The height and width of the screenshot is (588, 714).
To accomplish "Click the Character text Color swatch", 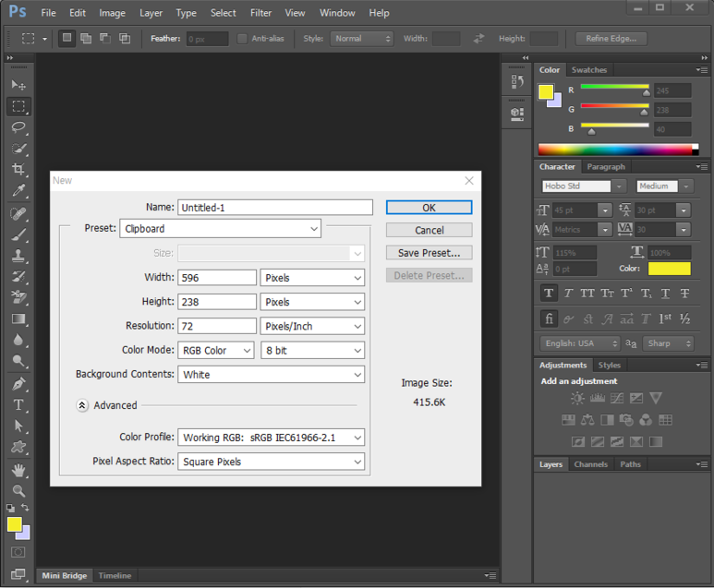I will pyautogui.click(x=669, y=269).
